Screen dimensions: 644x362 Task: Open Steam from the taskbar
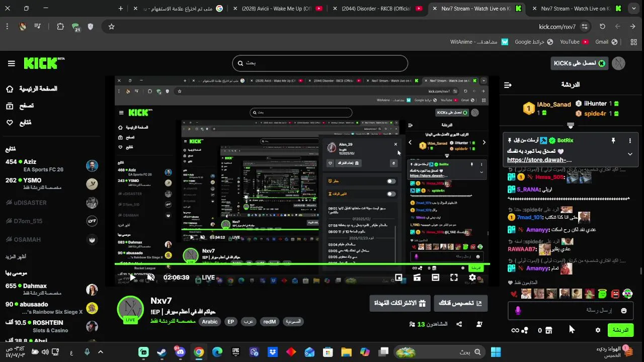162,352
